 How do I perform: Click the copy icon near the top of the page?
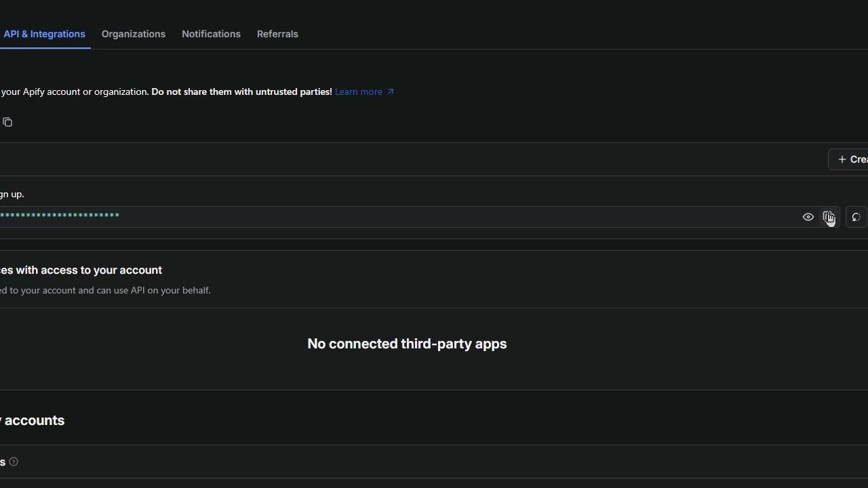7,122
